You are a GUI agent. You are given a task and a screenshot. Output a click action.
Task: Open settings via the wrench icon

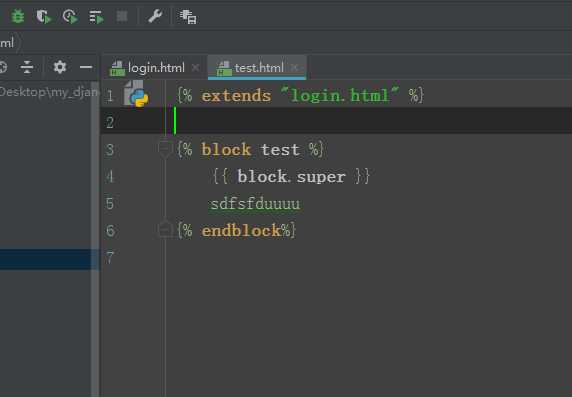tap(155, 16)
